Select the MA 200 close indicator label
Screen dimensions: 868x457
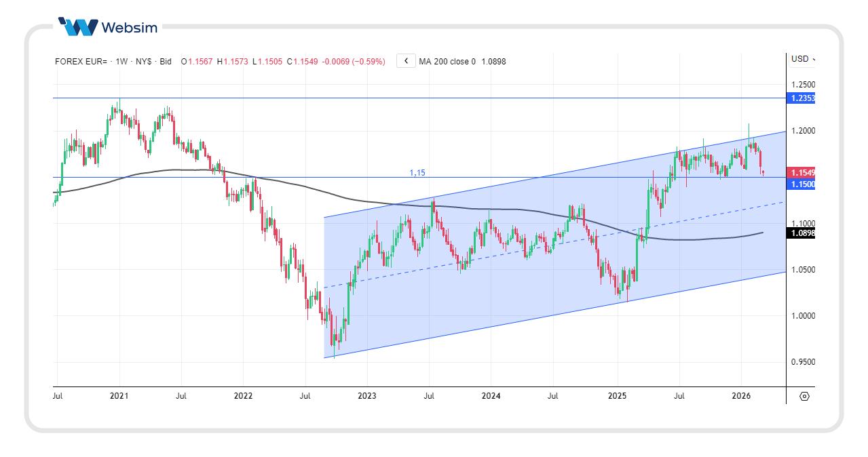[447, 62]
